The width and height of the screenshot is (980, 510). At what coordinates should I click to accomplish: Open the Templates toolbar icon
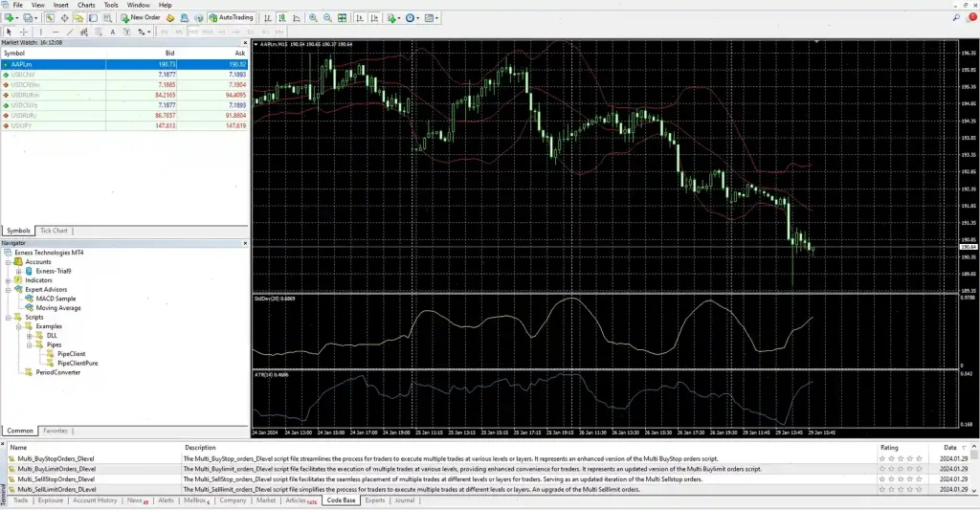[429, 17]
